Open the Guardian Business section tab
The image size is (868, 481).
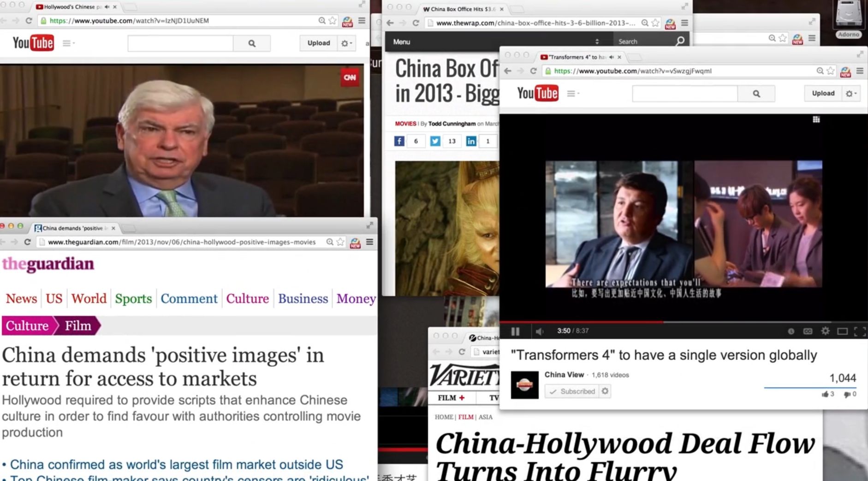[303, 299]
